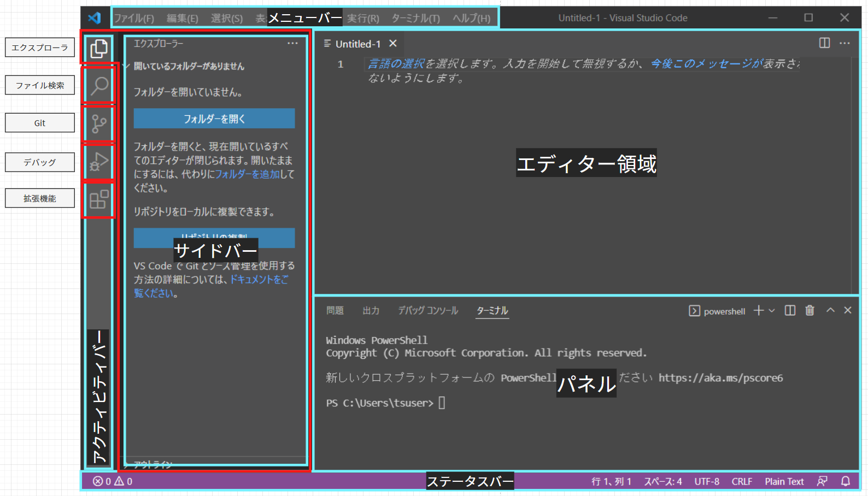This screenshot has height=496, width=868.
Task: Switch to the 問題 panel tab
Action: [335, 310]
